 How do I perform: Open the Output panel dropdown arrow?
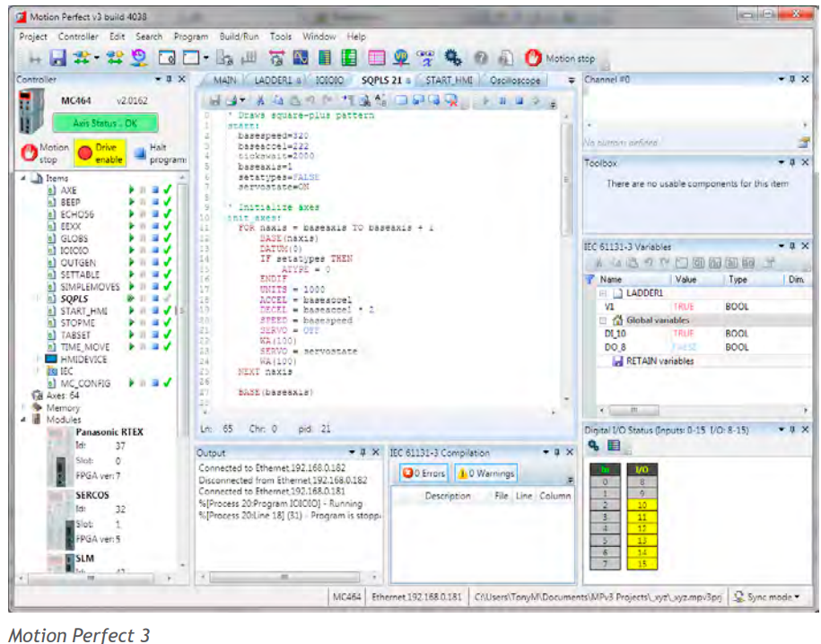[352, 452]
